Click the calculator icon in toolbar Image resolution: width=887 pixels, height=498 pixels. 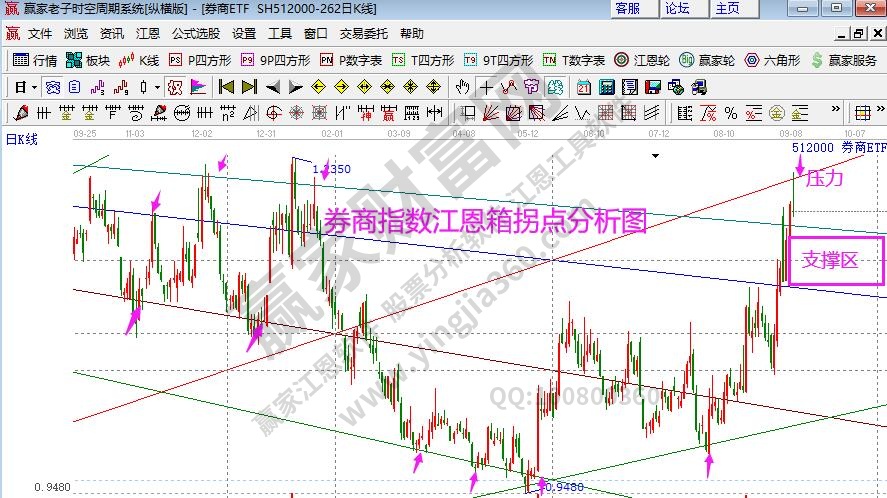(x=606, y=86)
